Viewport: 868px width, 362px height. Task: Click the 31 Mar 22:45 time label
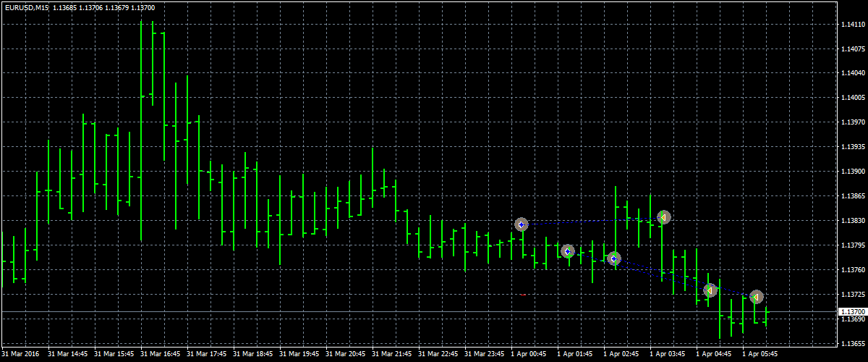(438, 355)
